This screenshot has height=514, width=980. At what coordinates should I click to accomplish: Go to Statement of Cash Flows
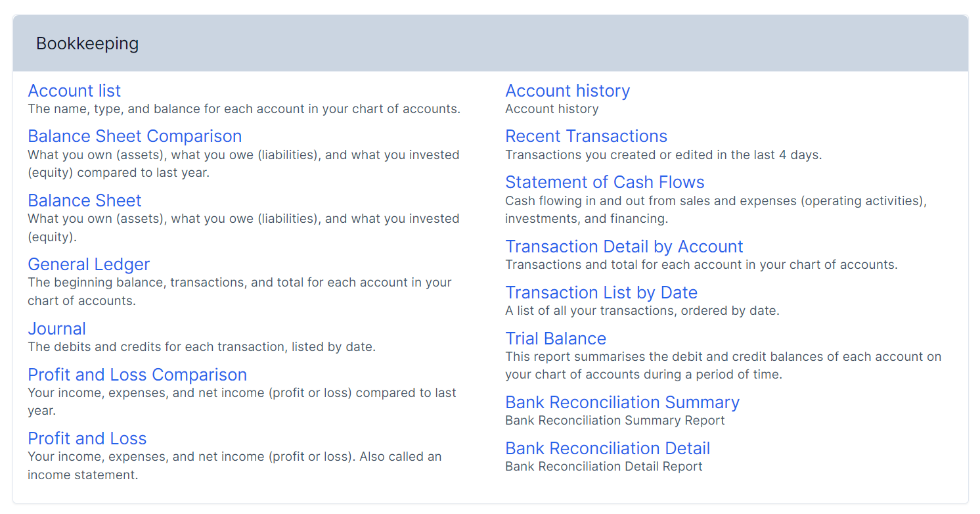604,182
